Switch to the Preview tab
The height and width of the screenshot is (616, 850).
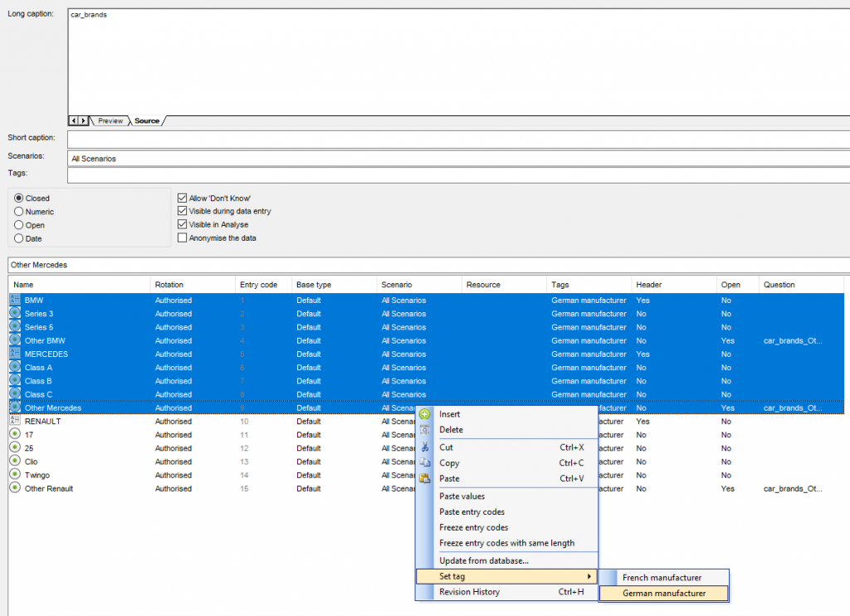110,121
